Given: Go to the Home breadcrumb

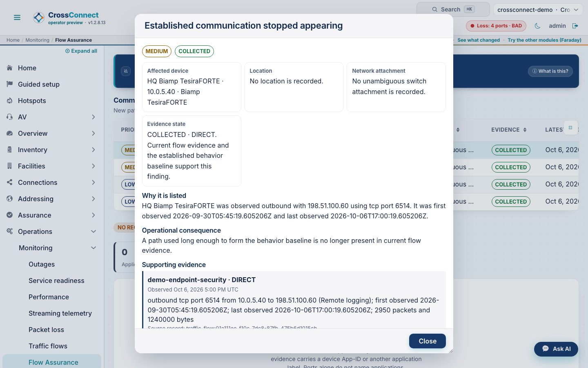Looking at the screenshot, I should click(x=13, y=40).
